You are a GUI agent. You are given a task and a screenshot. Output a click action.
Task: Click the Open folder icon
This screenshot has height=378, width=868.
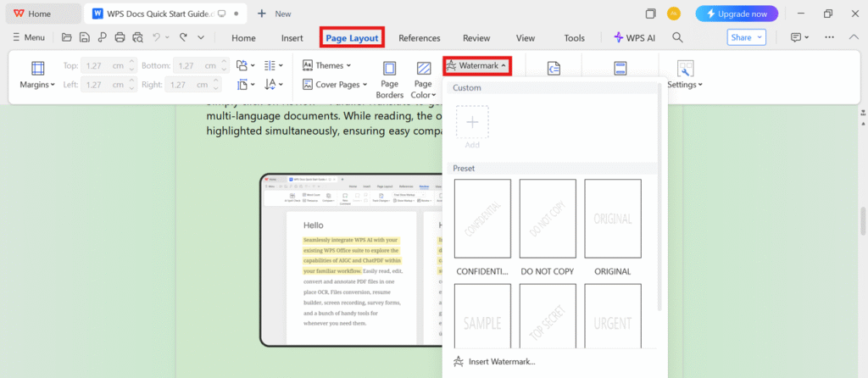click(67, 37)
